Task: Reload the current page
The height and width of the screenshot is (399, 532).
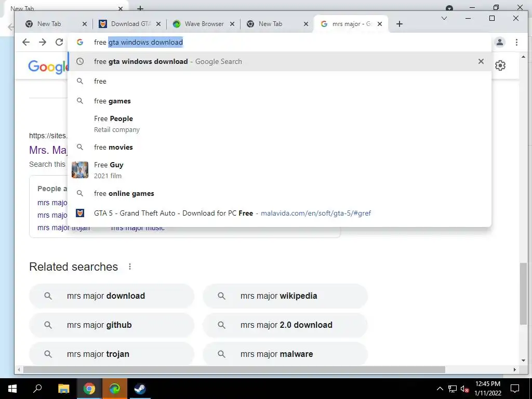Action: coord(59,42)
